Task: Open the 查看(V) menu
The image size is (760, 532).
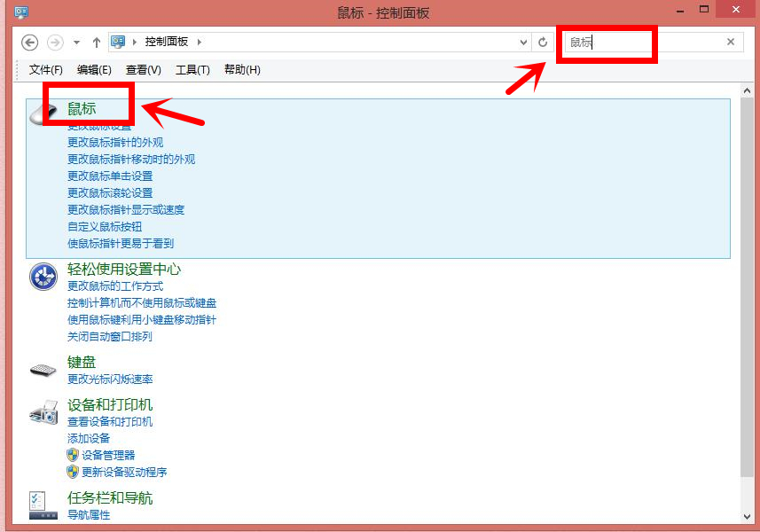Action: [144, 70]
